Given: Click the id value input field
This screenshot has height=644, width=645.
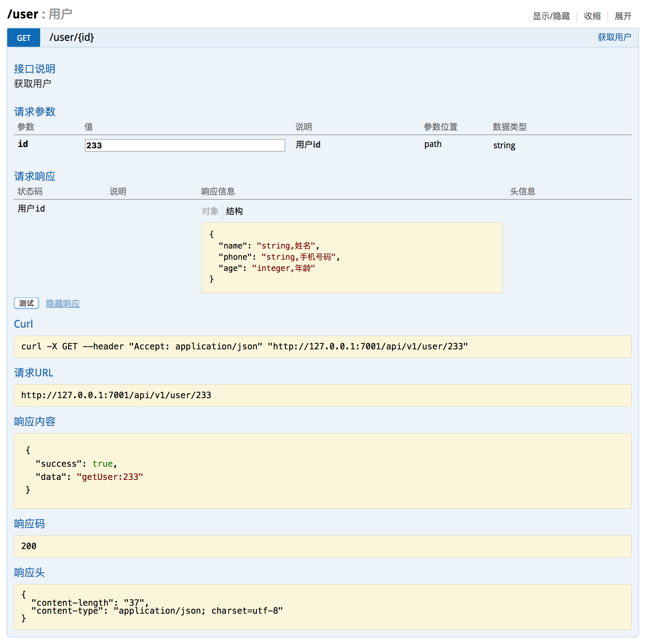Looking at the screenshot, I should [184, 145].
